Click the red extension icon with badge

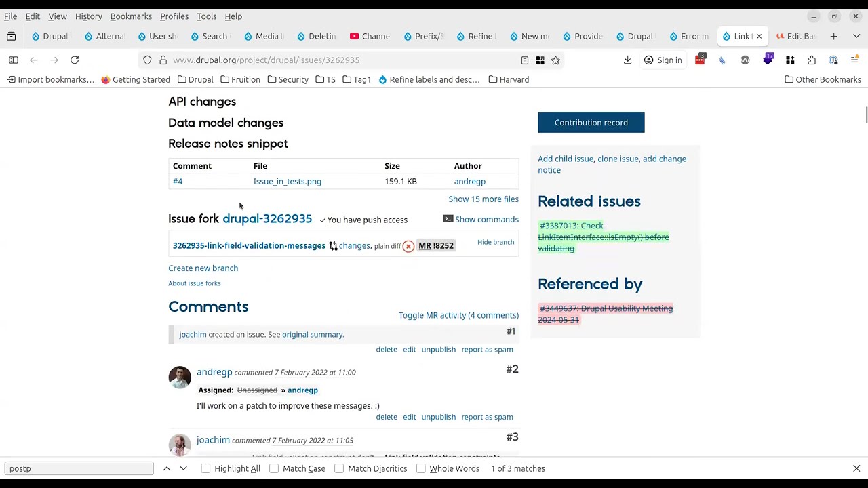(x=700, y=60)
